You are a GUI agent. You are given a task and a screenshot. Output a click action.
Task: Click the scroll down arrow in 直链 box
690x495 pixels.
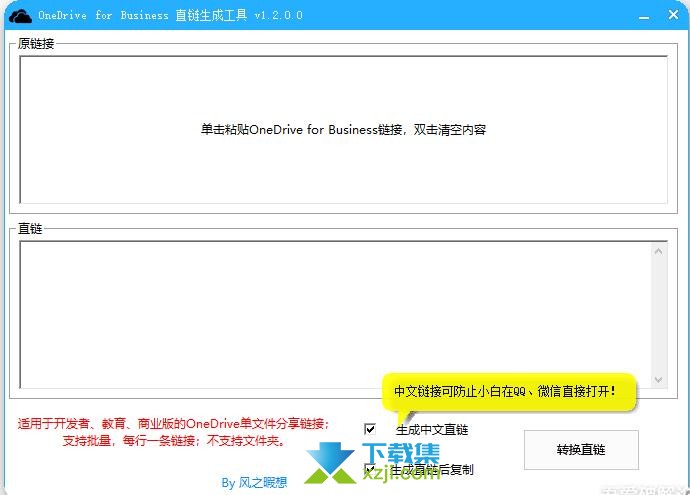point(658,379)
